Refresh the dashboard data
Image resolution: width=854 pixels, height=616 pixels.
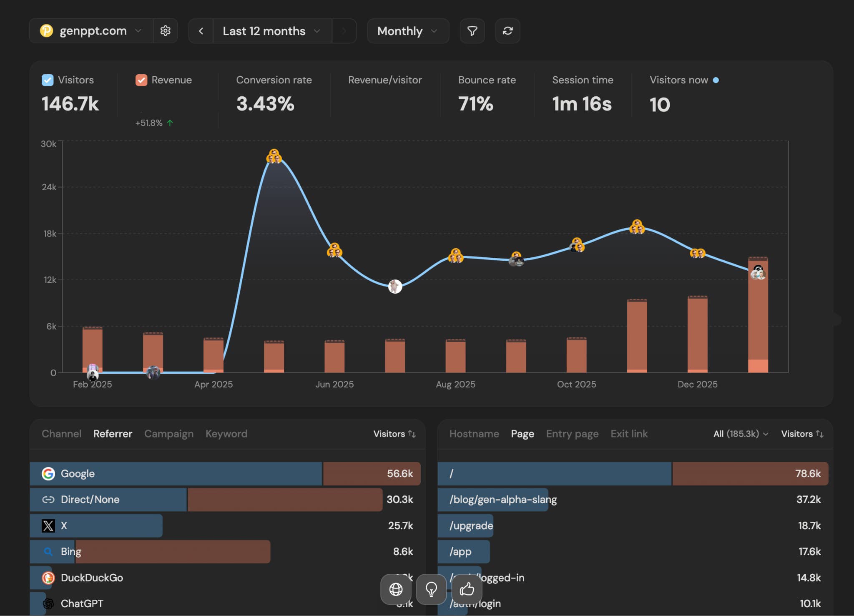(x=507, y=31)
